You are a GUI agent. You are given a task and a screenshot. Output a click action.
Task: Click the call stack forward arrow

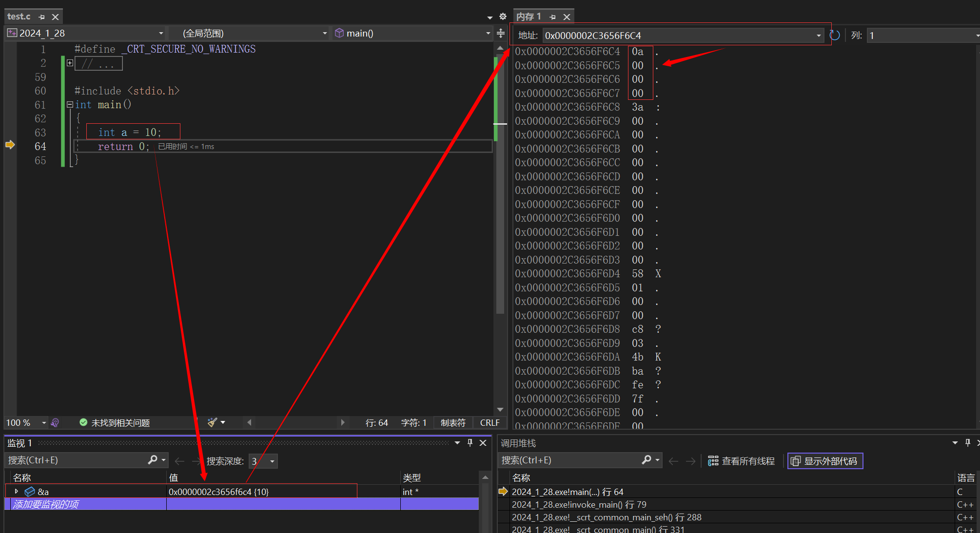pyautogui.click(x=690, y=461)
